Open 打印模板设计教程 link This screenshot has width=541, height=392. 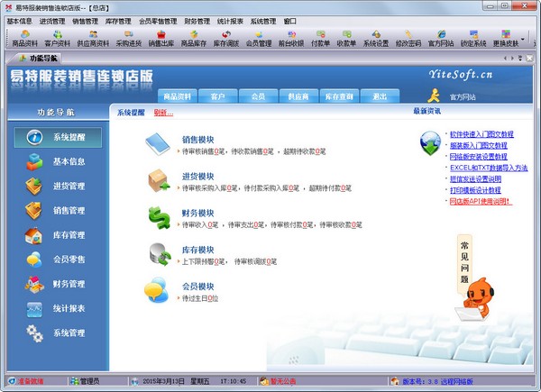[475, 190]
